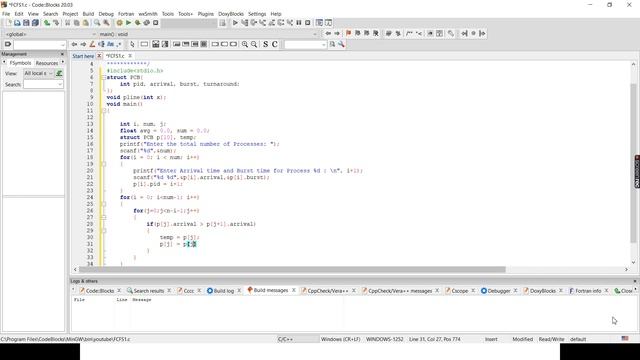
Task: Click the S toggle source icon
Action: (x=265, y=44)
